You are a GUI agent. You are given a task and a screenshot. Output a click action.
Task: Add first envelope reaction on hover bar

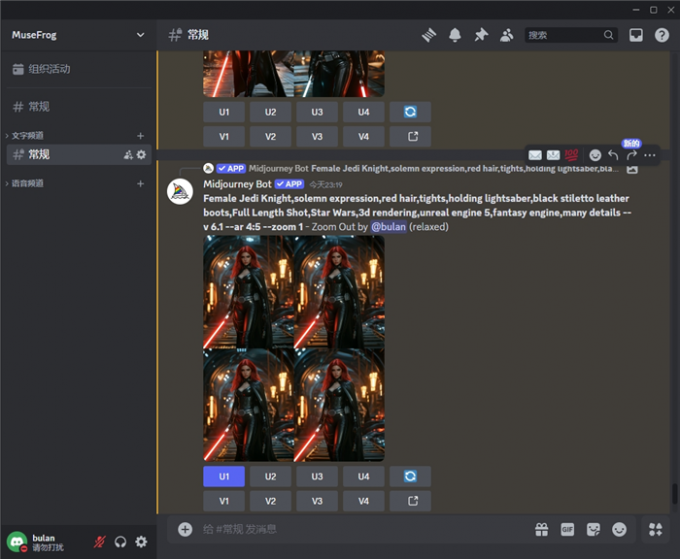pyautogui.click(x=535, y=155)
